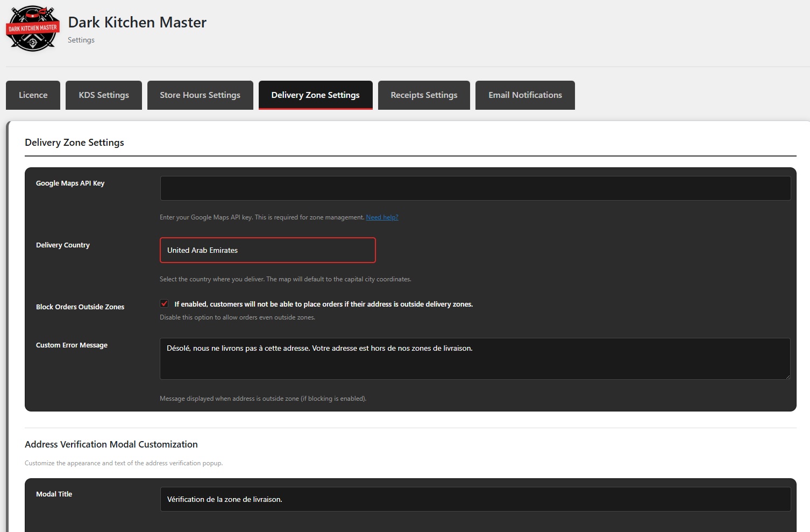Click the Address Verification Modal Customization heading
Screen dimensions: 810x532
tap(111, 444)
